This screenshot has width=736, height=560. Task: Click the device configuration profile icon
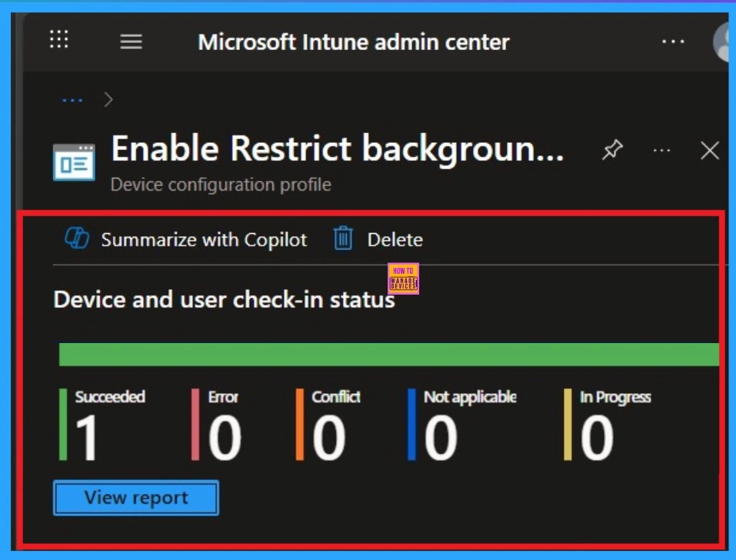74,162
